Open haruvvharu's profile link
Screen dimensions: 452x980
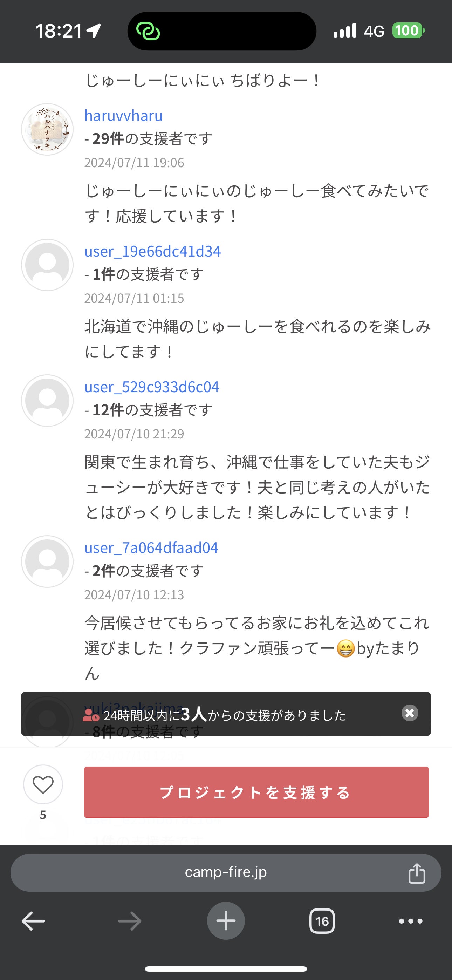(123, 116)
